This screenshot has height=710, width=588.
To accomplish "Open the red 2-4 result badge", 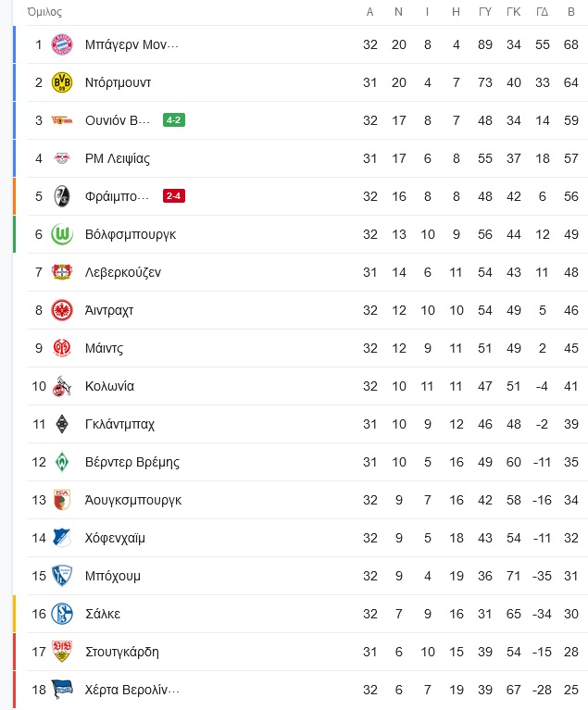I will 174,196.
